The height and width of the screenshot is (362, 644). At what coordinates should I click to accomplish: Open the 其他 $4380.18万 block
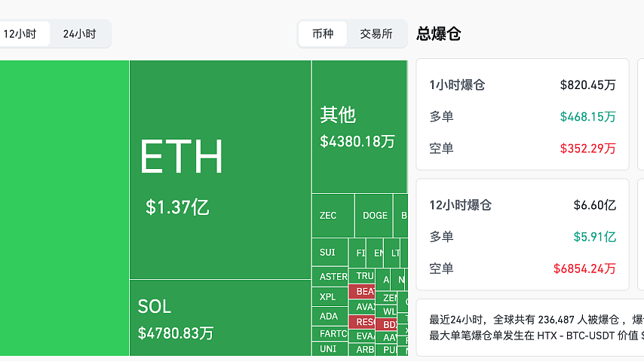pos(360,127)
